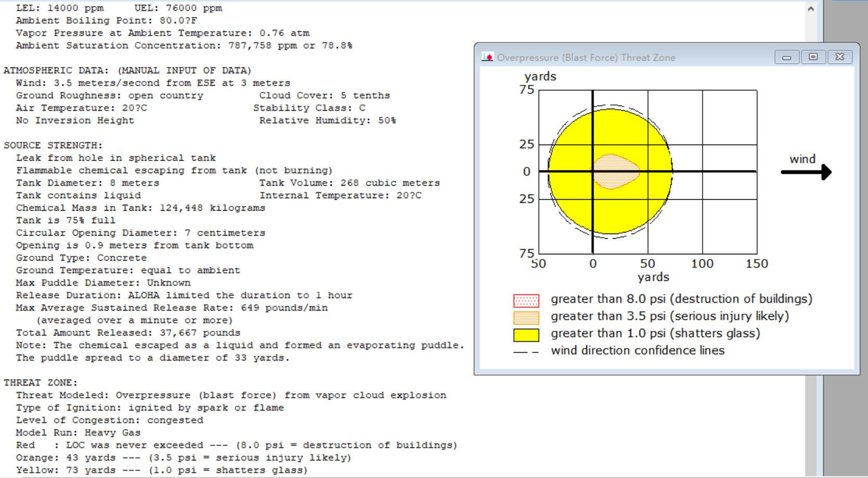868x478 pixels.
Task: Click the 'Orange: 43 yards' threat zone line
Action: click(x=183, y=458)
